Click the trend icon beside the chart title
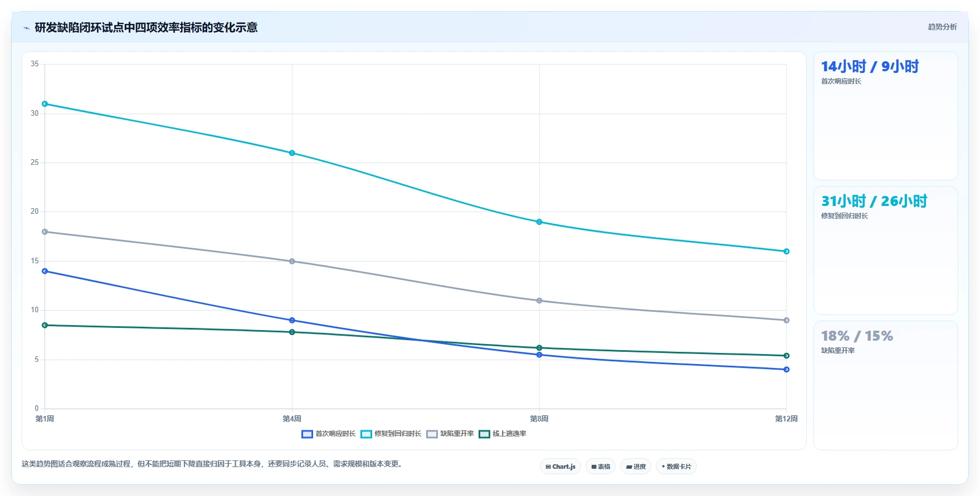This screenshot has height=496, width=980. (26, 28)
